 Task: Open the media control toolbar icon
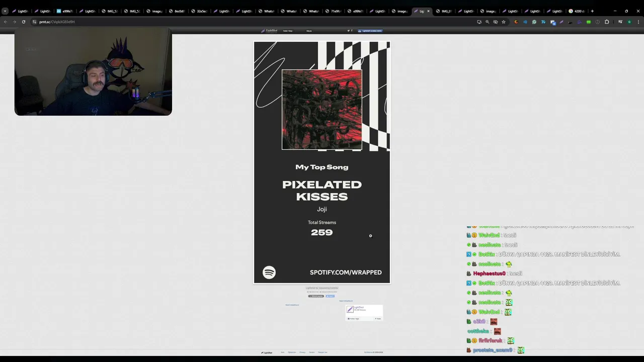click(620, 22)
